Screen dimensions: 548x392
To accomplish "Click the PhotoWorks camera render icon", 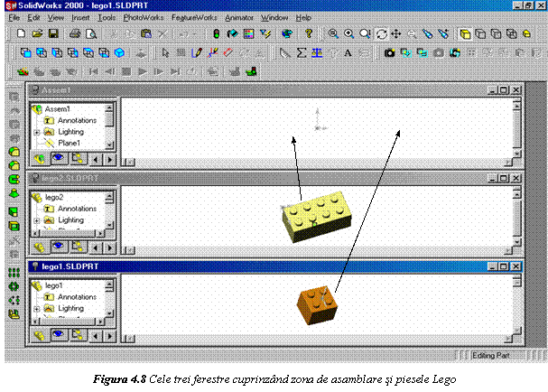I will pyautogui.click(x=389, y=52).
